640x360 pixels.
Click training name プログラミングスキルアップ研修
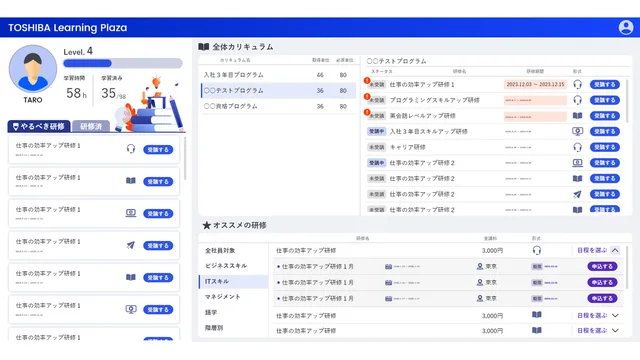434,100
